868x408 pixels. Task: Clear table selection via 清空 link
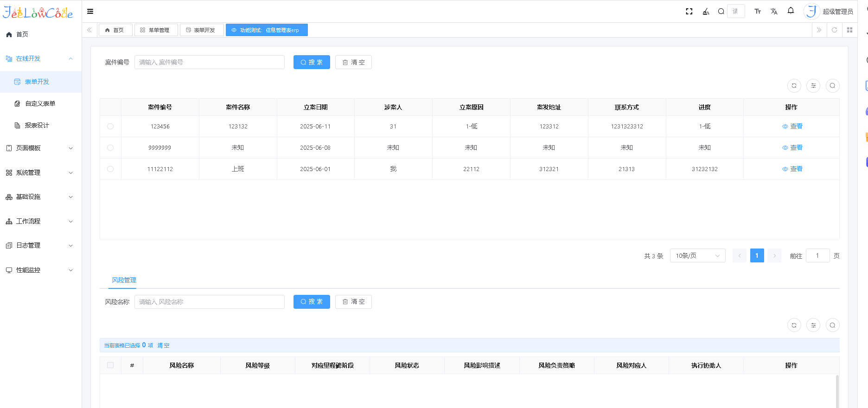pyautogui.click(x=163, y=345)
